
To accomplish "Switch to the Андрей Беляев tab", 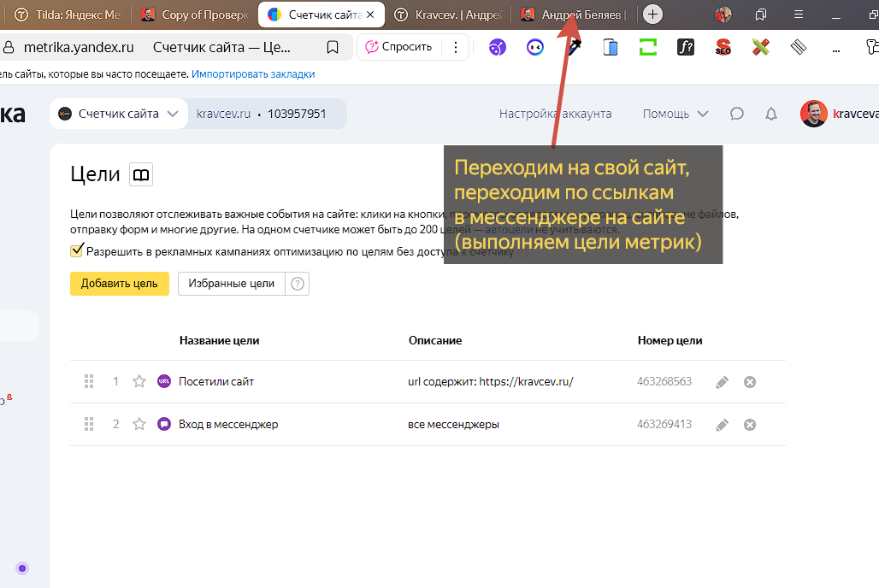I will pyautogui.click(x=575, y=15).
